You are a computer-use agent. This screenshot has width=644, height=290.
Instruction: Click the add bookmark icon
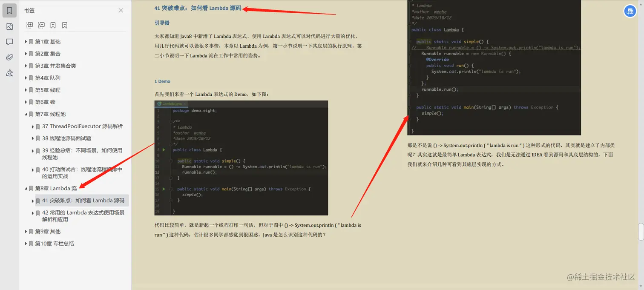(53, 25)
